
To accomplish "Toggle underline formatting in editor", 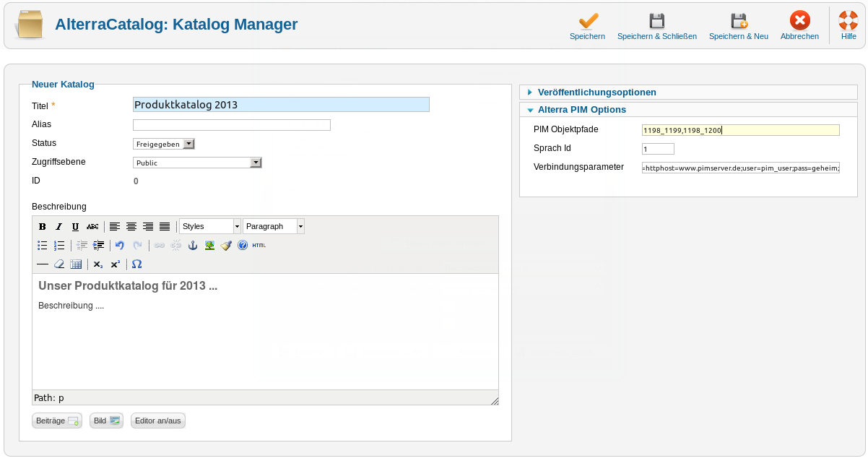I will click(x=75, y=227).
